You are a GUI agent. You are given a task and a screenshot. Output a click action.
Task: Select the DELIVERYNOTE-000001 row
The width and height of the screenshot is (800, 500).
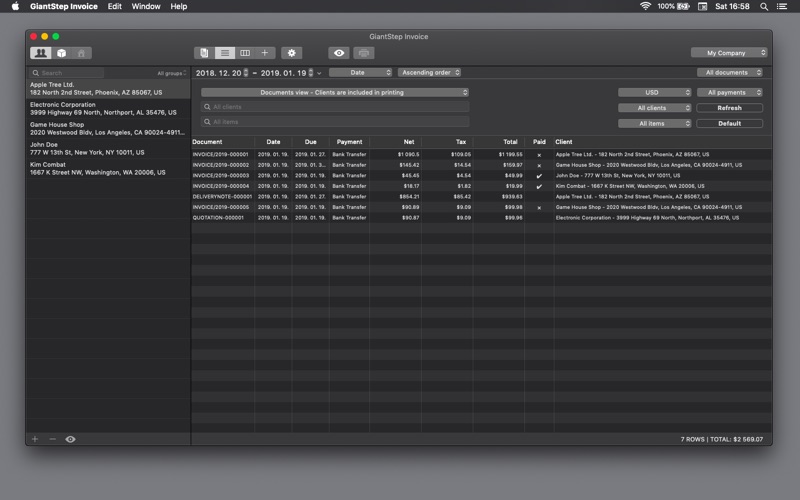click(481, 197)
